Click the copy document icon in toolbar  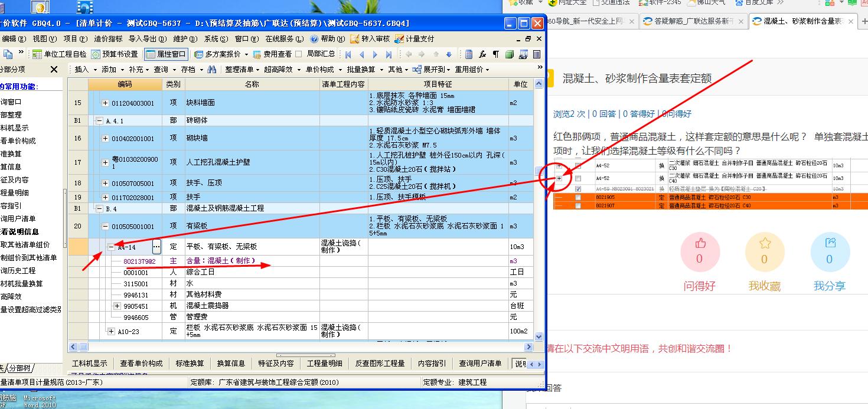point(8,54)
